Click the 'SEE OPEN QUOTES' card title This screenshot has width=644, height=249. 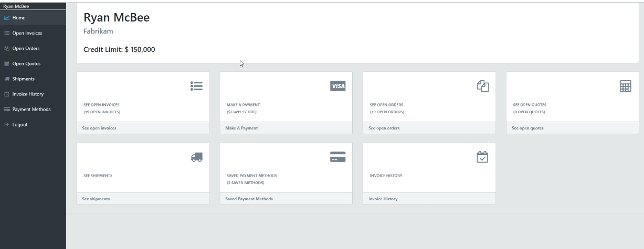pyautogui.click(x=530, y=105)
